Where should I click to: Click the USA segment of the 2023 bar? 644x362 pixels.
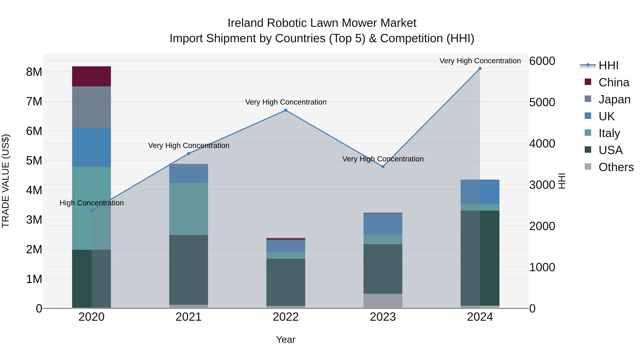click(383, 269)
